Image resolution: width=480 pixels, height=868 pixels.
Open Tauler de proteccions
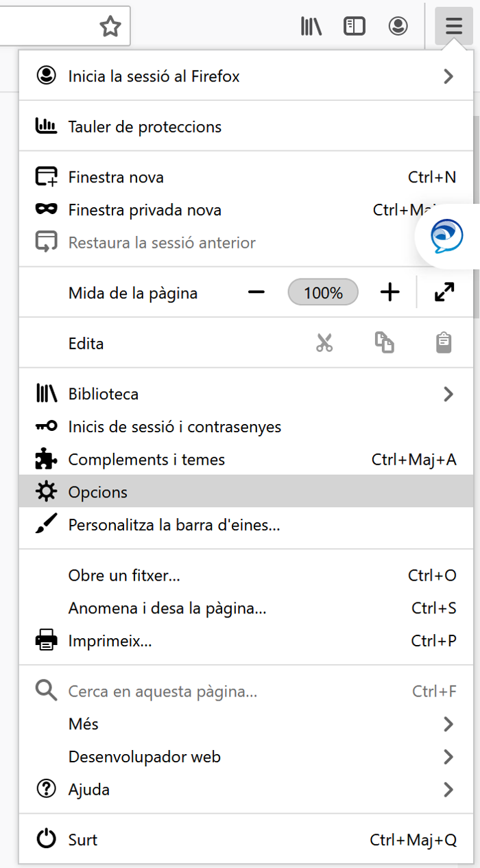(246, 126)
